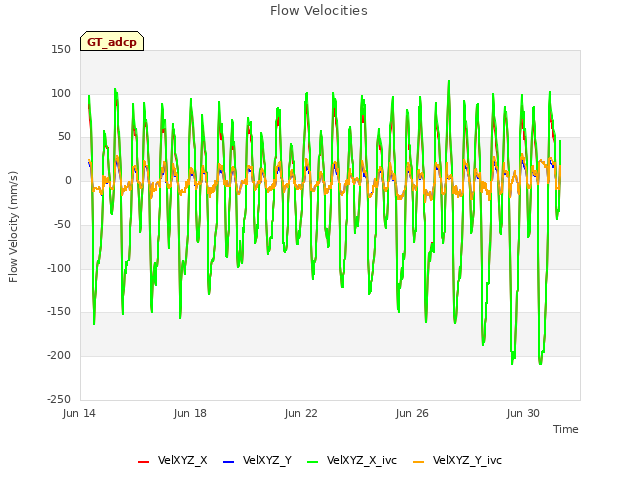Click the '-200' y-axis tick label
640x480 pixels.
(59, 356)
